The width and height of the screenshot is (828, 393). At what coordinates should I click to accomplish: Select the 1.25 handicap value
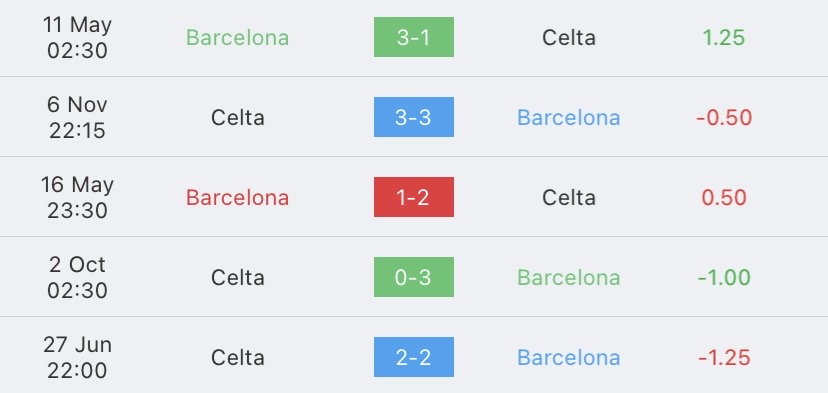coord(723,38)
